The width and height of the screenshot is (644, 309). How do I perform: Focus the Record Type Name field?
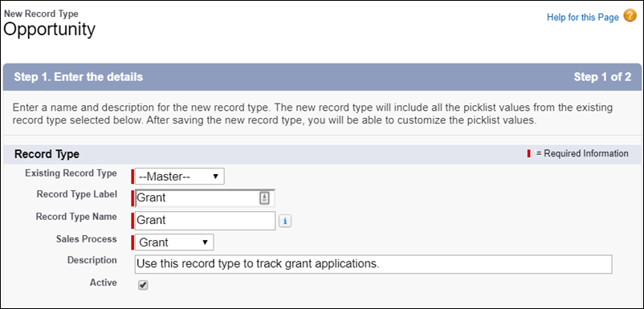[205, 221]
